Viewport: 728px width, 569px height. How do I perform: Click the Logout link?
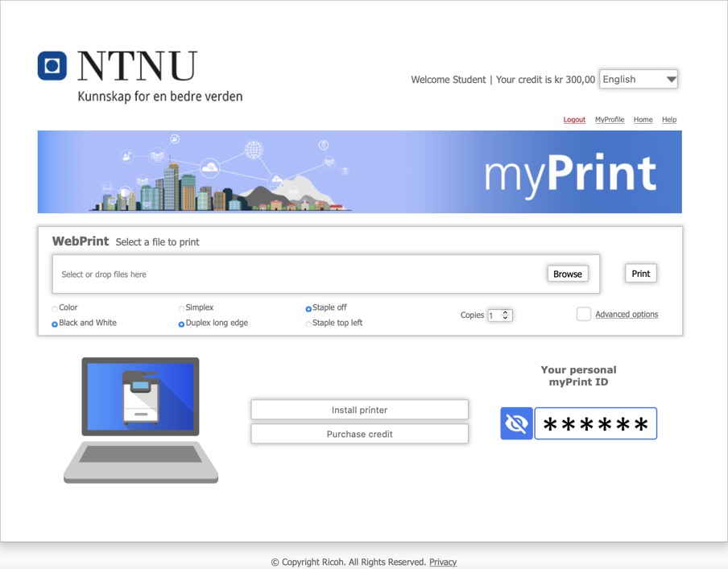[x=574, y=120]
